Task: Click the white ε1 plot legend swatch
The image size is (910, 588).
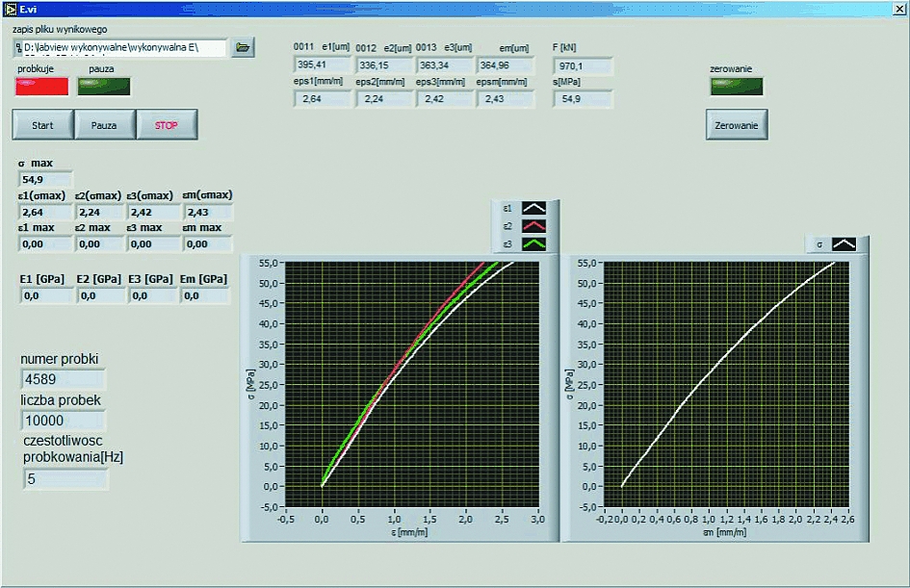Action: (534, 207)
